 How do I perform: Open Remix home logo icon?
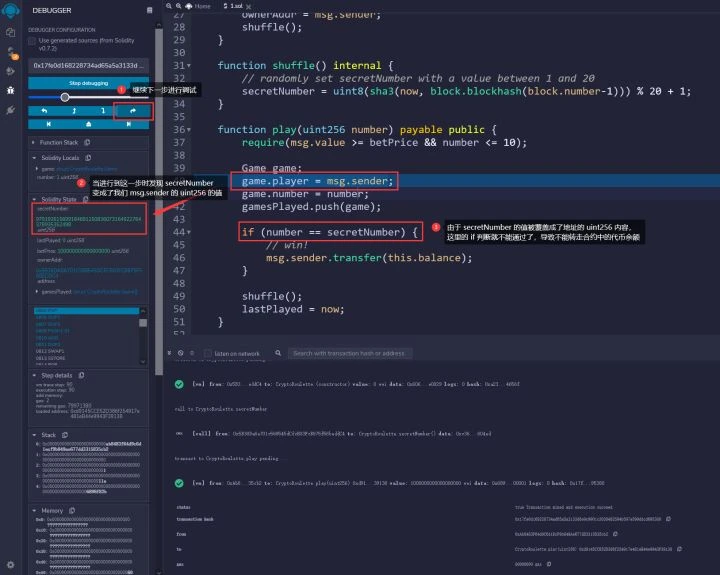click(10, 10)
